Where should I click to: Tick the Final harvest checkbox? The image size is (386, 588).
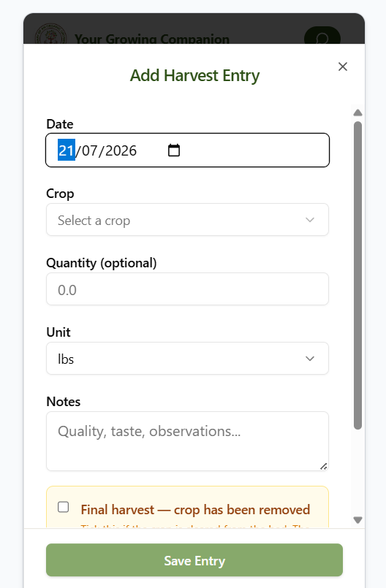click(x=64, y=507)
